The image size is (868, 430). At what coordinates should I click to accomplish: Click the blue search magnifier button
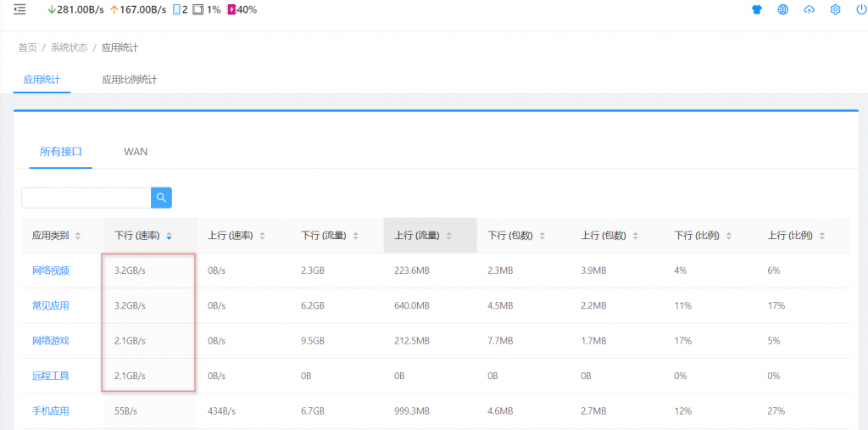(161, 198)
